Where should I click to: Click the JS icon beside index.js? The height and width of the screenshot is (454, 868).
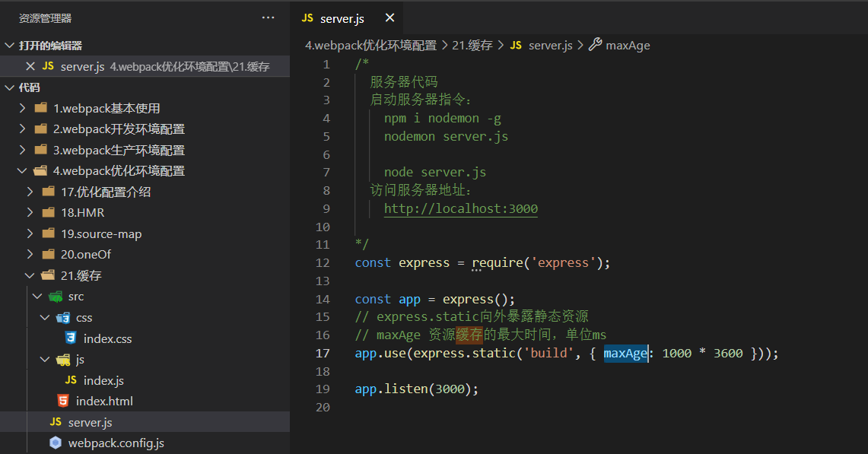coord(71,379)
